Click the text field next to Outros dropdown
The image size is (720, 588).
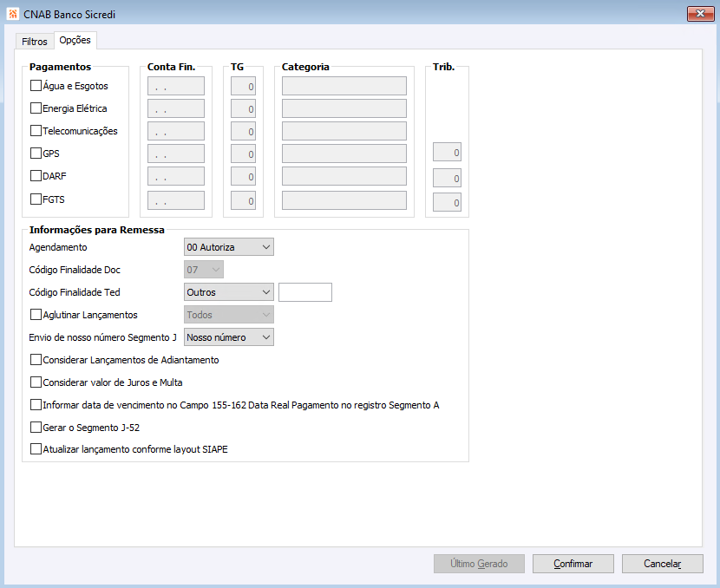coord(305,292)
